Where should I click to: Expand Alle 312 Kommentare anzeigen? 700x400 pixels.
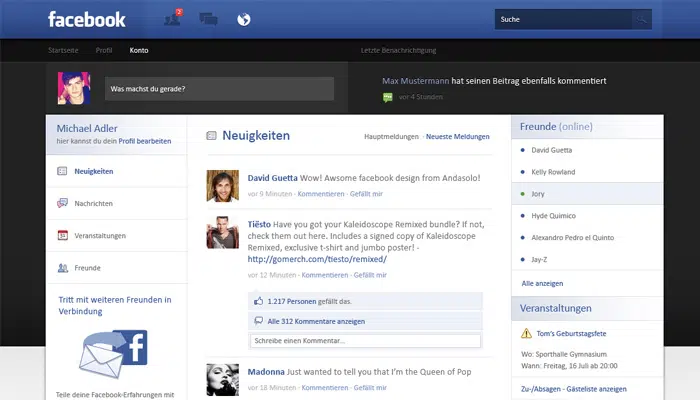316,321
